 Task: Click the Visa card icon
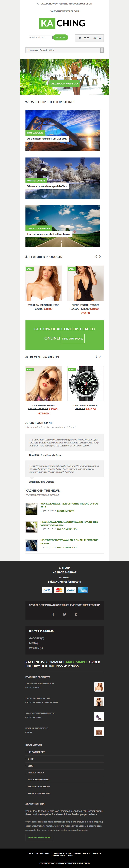[47, 590]
